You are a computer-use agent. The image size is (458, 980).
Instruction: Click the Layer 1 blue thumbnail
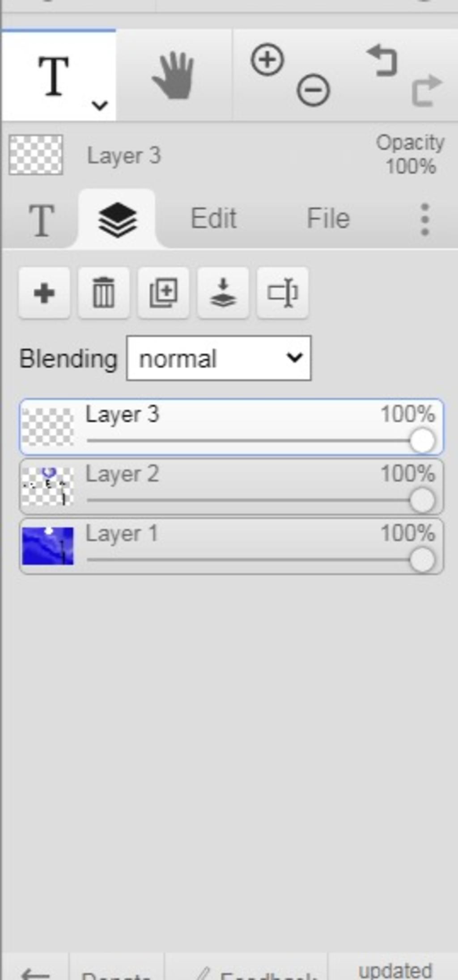48,546
